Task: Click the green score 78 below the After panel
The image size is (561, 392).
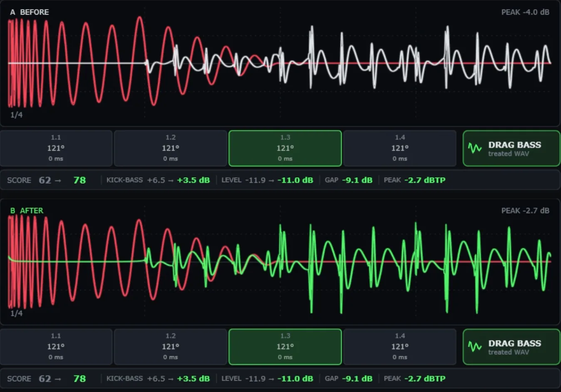Action: click(x=79, y=379)
